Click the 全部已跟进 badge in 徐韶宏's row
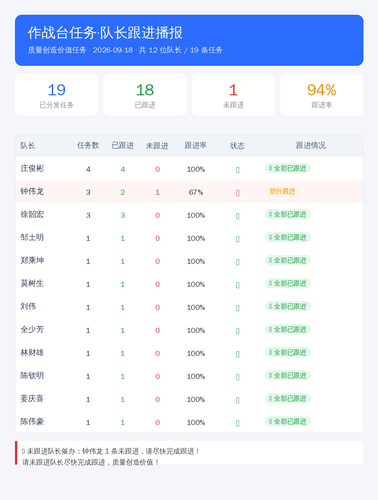The height and width of the screenshot is (500, 378). point(288,214)
